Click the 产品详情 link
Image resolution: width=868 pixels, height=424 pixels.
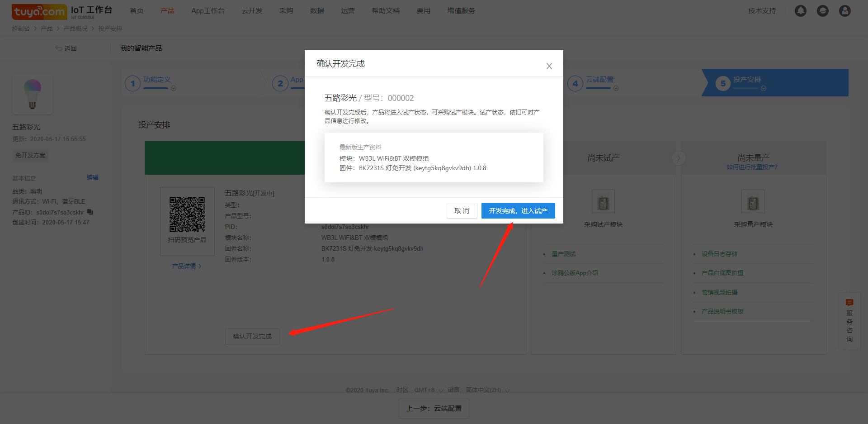click(186, 266)
